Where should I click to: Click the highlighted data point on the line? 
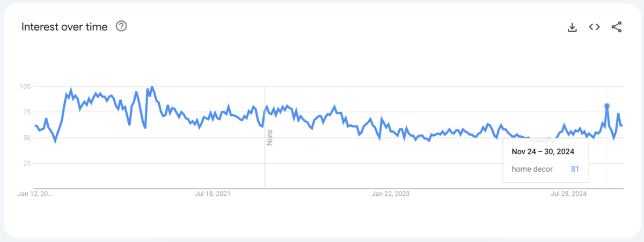click(607, 106)
